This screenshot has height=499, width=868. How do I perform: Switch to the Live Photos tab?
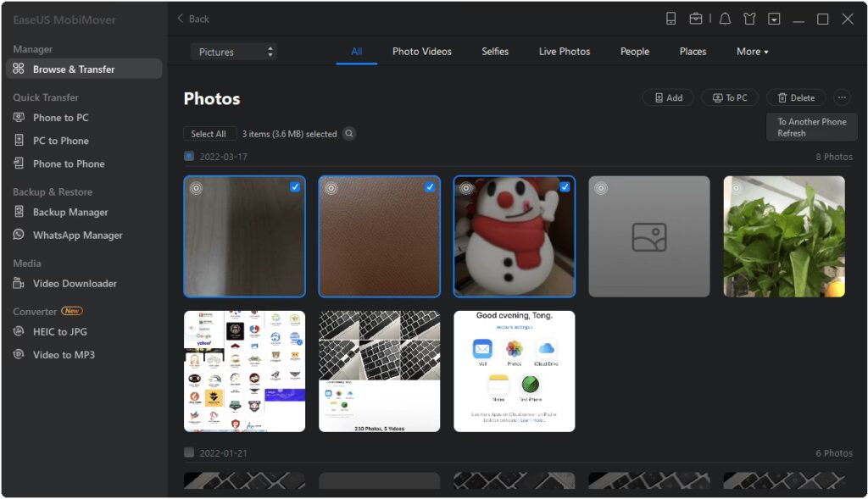(x=564, y=52)
